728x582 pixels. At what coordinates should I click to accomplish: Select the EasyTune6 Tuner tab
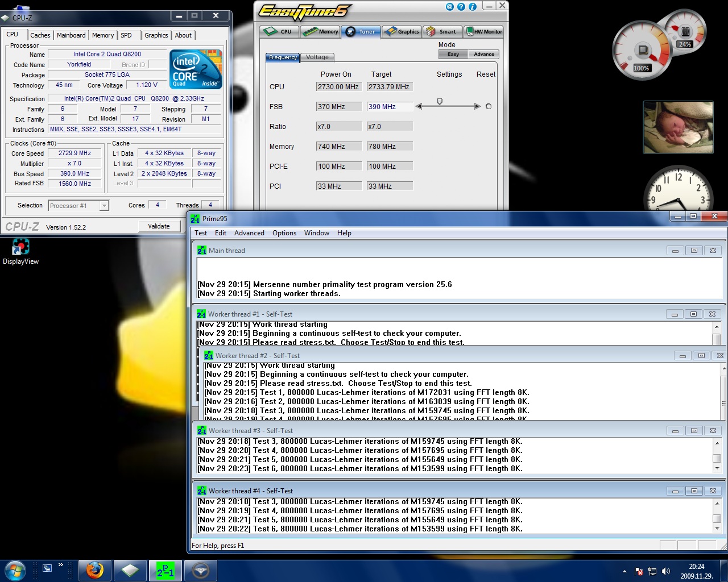361,31
